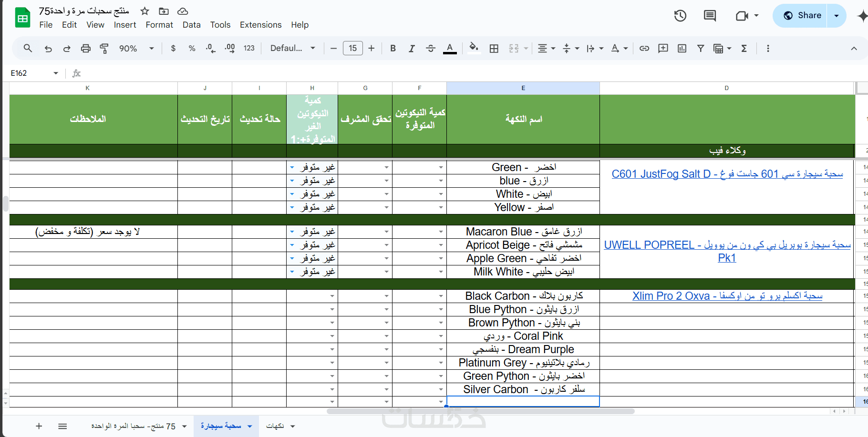Toggle bold formatting
The image size is (868, 437).
click(x=393, y=48)
